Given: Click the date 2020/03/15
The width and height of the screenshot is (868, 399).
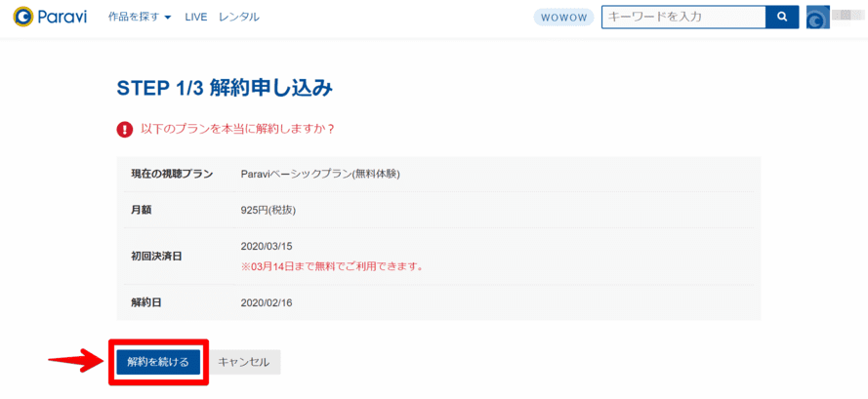Looking at the screenshot, I should coord(267,246).
